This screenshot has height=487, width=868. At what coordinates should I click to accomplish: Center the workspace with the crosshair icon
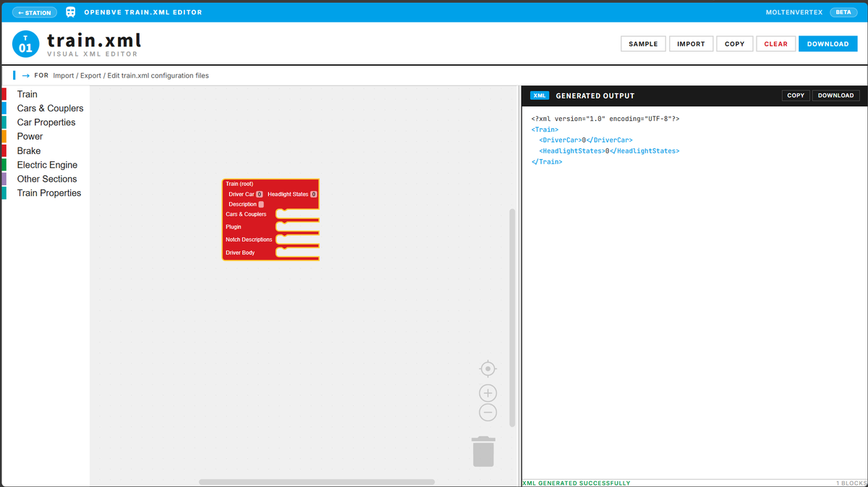pos(488,368)
